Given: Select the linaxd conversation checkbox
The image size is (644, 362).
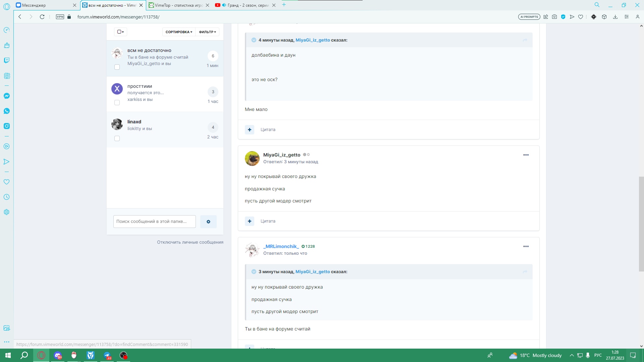Looking at the screenshot, I should point(117,138).
